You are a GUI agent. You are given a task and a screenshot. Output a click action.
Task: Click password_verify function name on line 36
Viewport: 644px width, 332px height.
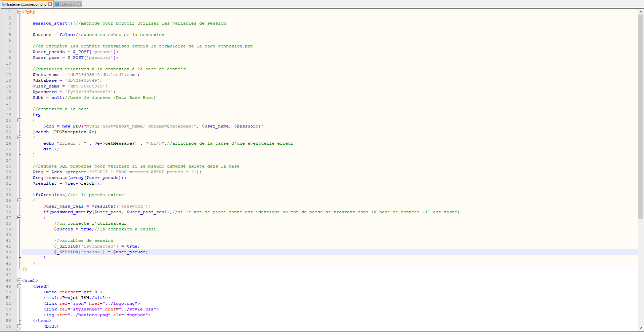(71, 212)
